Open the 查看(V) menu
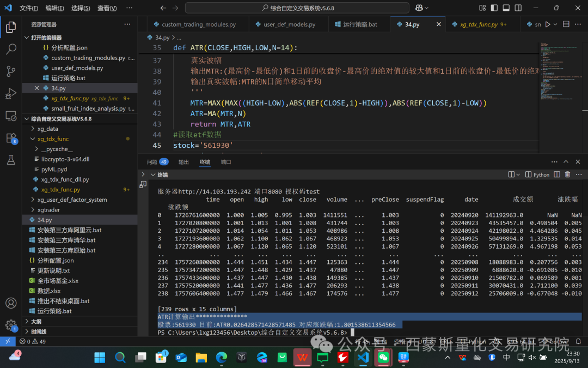 point(107,8)
